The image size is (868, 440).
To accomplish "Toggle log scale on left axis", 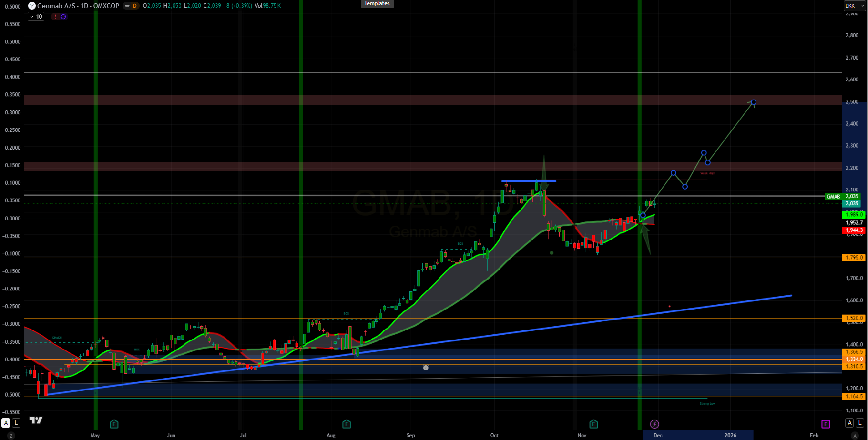I will click(x=16, y=423).
